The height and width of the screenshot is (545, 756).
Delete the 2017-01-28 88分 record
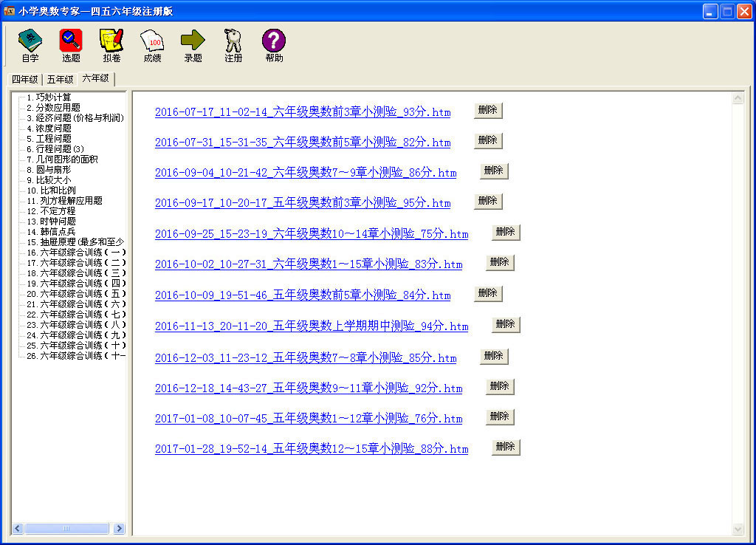505,447
